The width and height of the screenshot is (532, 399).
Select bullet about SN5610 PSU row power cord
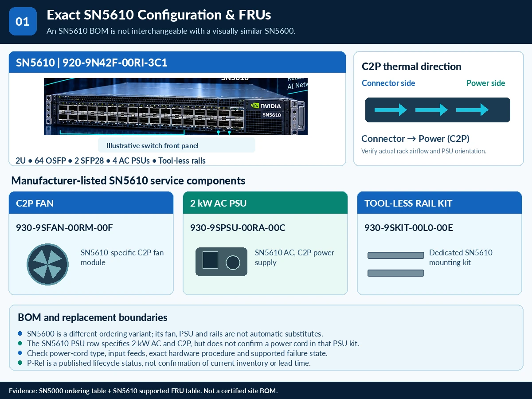[193, 343]
